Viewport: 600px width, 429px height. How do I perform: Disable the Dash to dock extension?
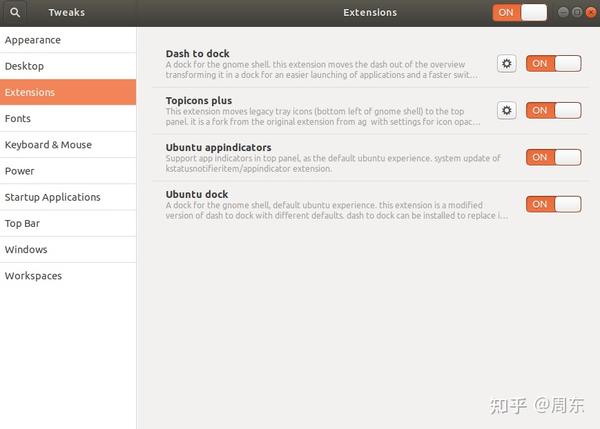553,63
